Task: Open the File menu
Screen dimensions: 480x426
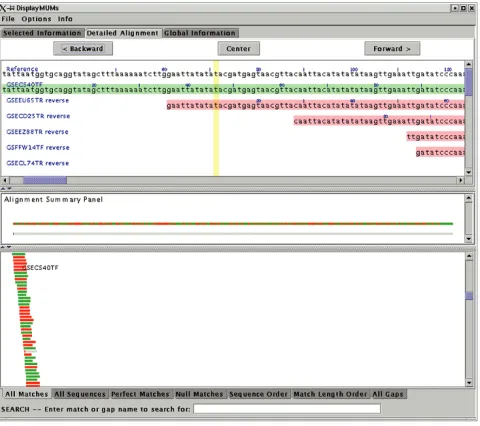Action: [x=8, y=19]
